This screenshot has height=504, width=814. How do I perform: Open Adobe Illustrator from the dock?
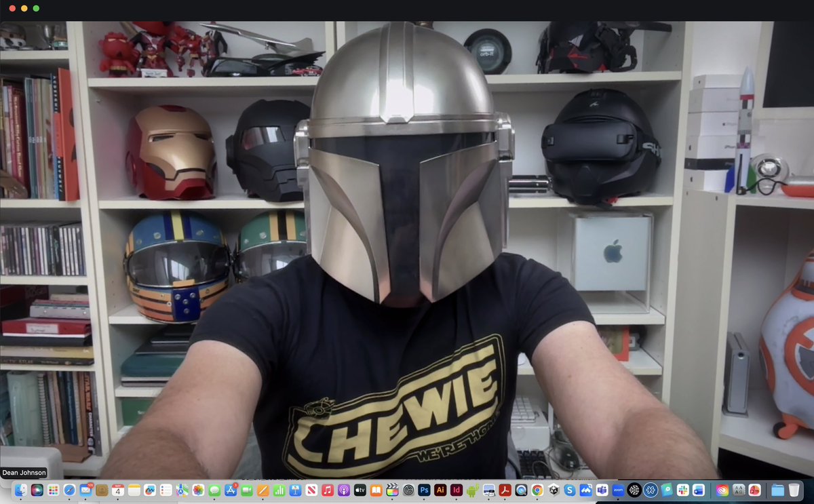point(440,490)
